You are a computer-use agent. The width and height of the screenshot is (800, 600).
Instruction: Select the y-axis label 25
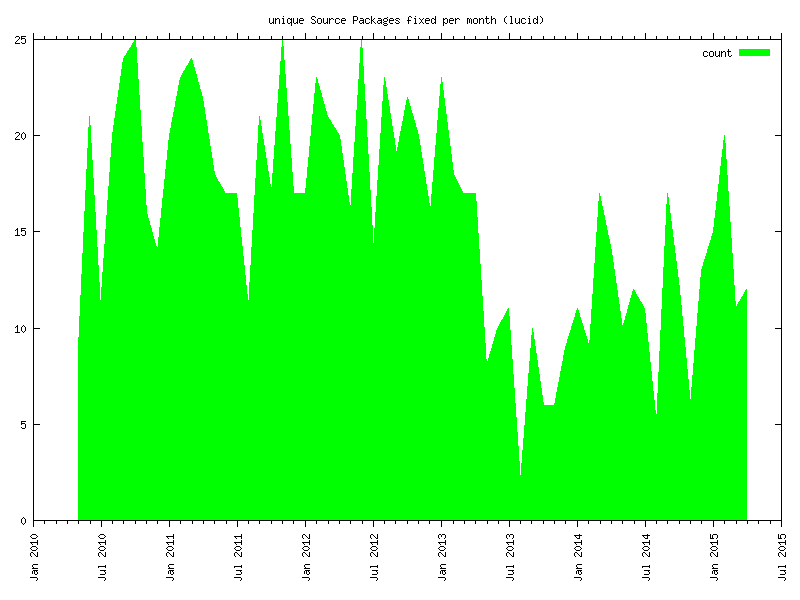[x=20, y=40]
